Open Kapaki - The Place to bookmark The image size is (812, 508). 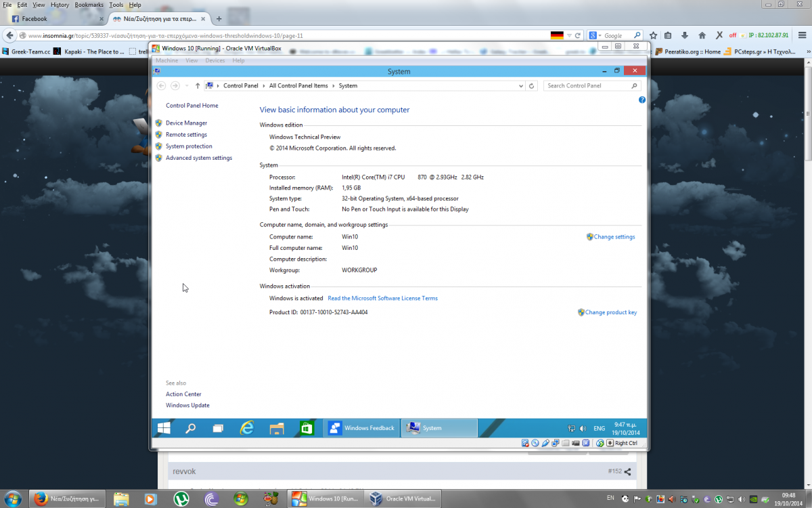90,51
